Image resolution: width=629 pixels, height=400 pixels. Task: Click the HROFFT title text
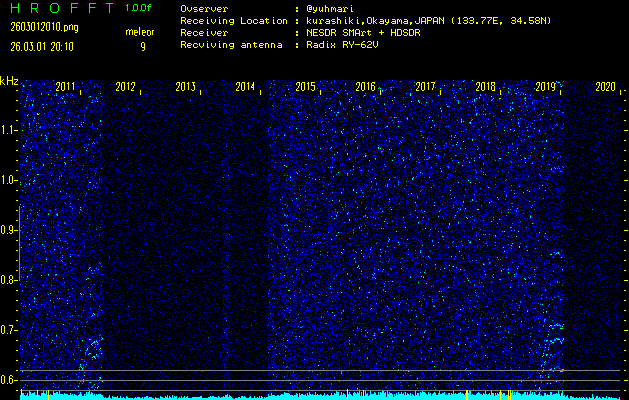tap(62, 8)
